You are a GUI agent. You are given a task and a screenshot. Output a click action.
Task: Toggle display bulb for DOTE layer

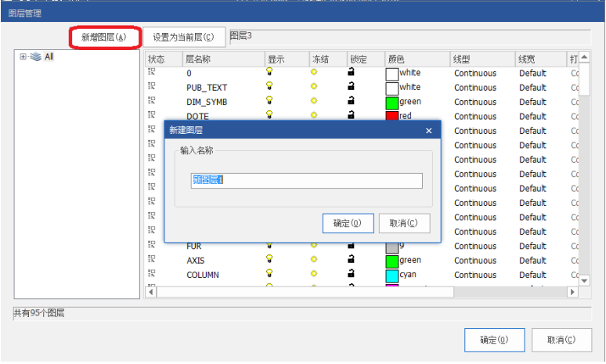(269, 115)
